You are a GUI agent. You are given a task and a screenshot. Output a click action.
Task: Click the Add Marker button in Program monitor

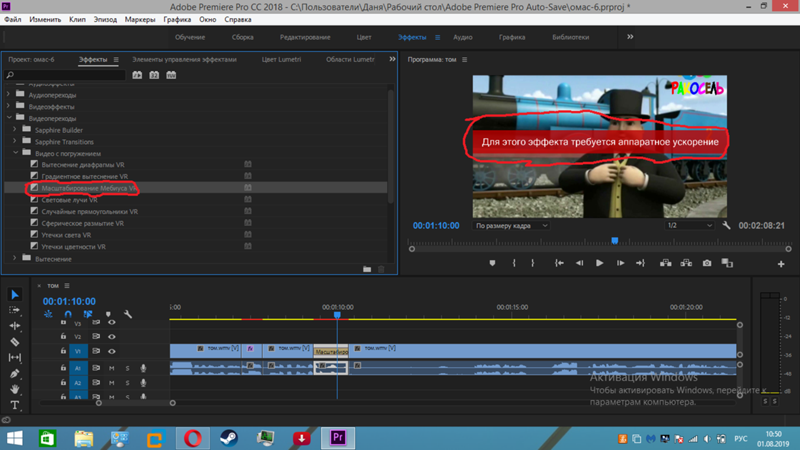point(492,263)
